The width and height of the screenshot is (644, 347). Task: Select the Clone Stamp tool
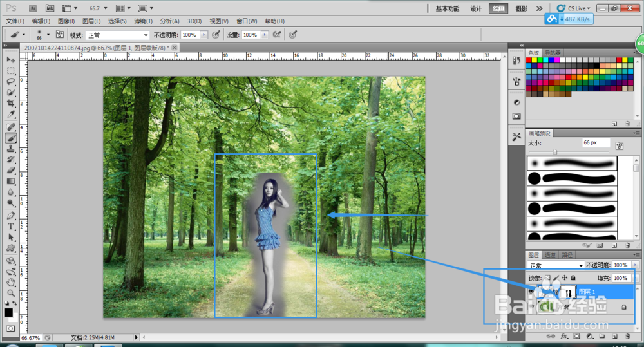pyautogui.click(x=11, y=149)
